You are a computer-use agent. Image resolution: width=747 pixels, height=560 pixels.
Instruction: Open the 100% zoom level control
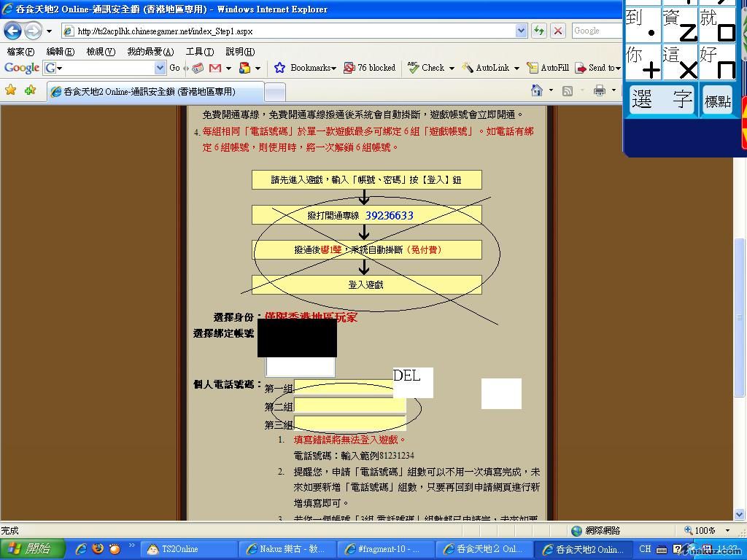click(707, 531)
